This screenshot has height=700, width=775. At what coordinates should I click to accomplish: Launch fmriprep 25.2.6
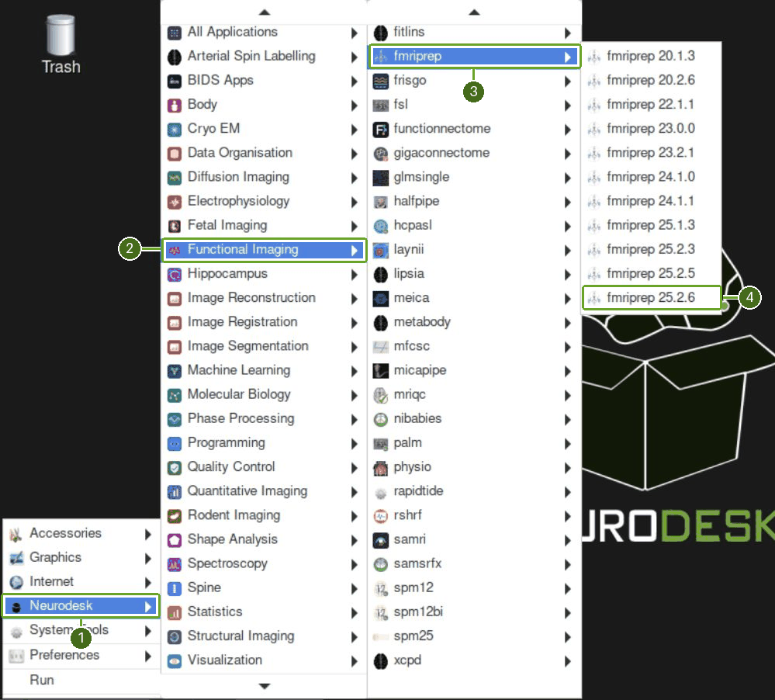652,297
